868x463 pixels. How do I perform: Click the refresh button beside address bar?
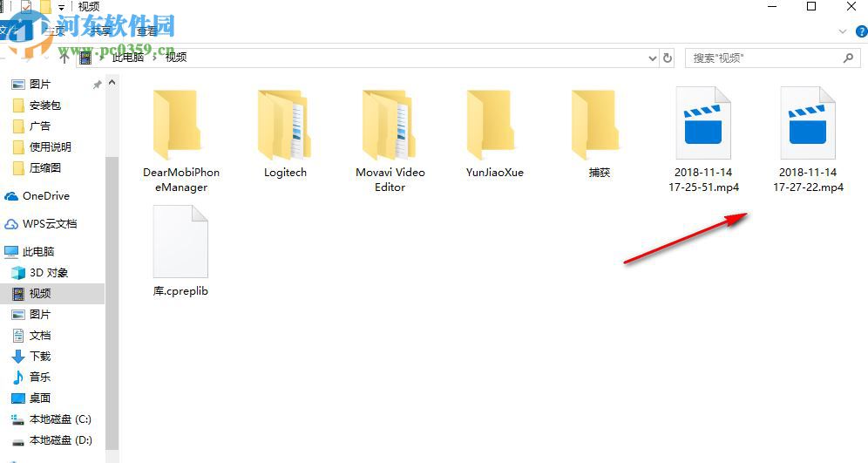click(x=668, y=58)
